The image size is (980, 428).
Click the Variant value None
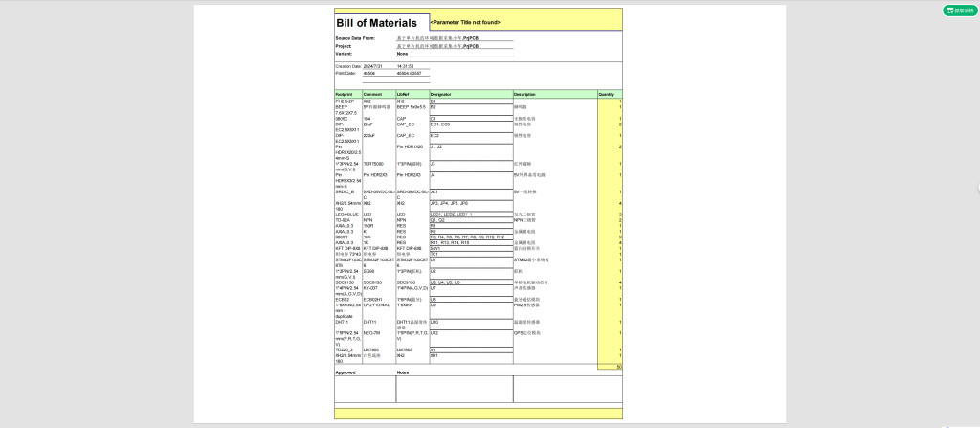click(x=402, y=54)
